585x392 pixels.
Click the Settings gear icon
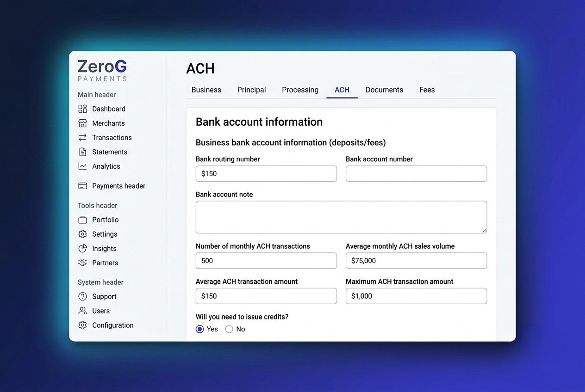coord(82,234)
